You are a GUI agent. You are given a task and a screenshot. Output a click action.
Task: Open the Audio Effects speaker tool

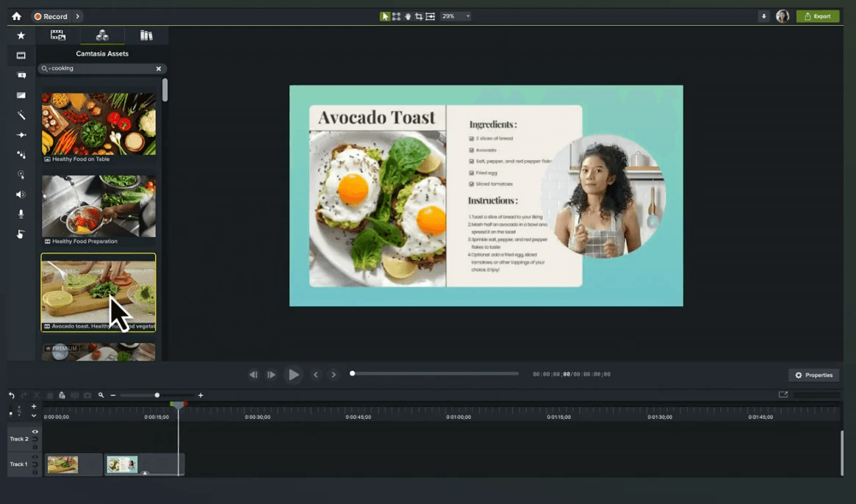21,195
